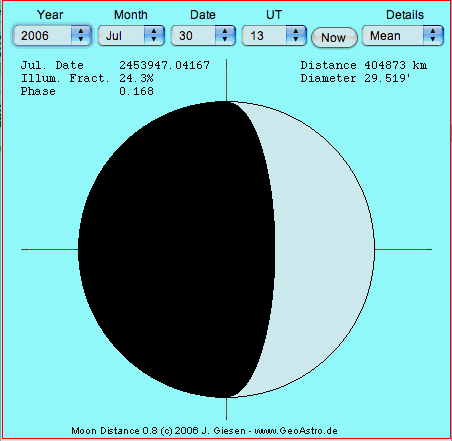This screenshot has width=452, height=441.
Task: Click the Distance 404873 km readout
Action: click(x=364, y=65)
